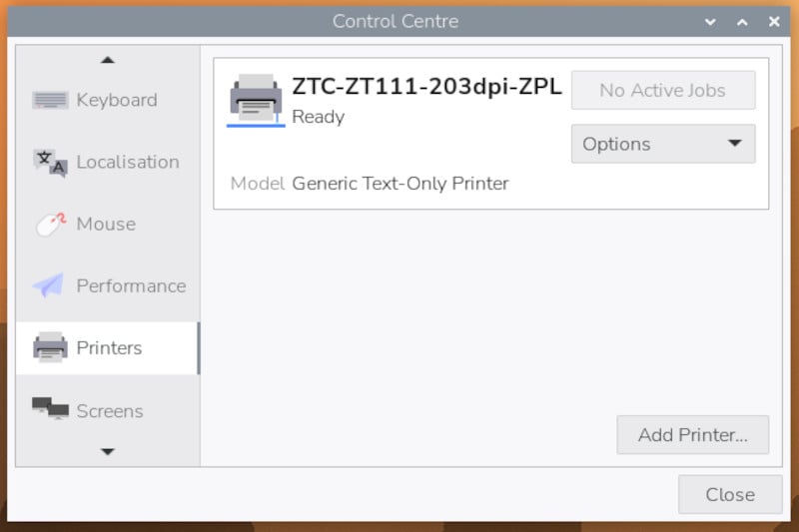
Task: Click the Printers sidebar icon
Action: (50, 348)
